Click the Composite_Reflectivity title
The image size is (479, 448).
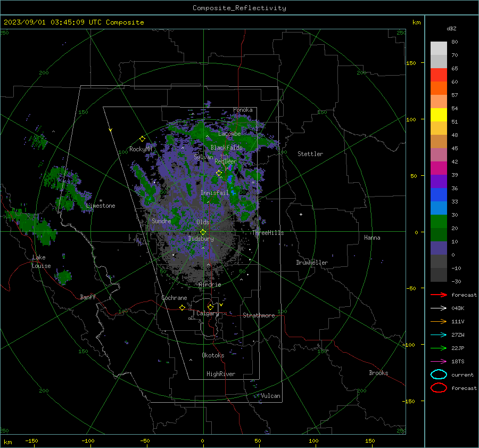coord(240,8)
